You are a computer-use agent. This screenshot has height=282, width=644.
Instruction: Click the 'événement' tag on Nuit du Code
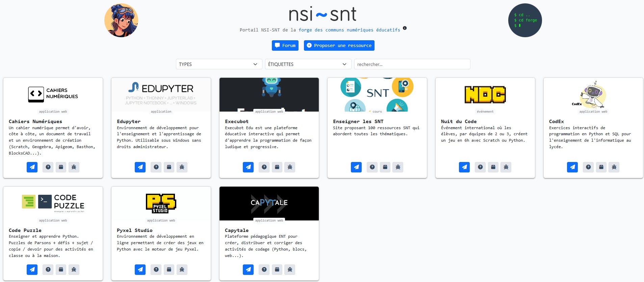tap(485, 112)
